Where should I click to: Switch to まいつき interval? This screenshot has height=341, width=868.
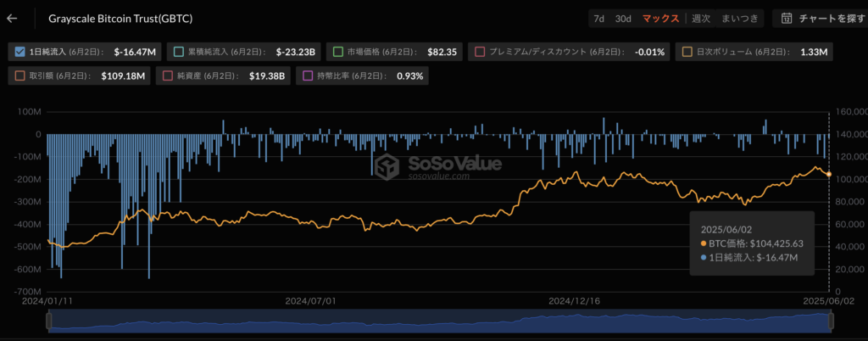[739, 19]
